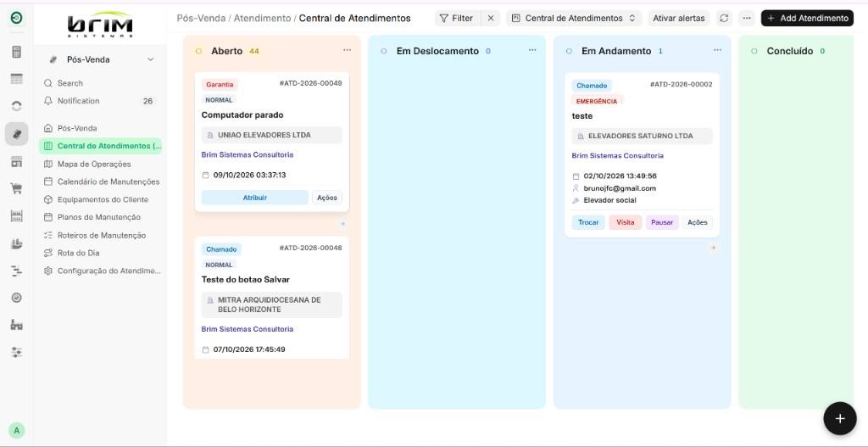Image resolution: width=868 pixels, height=447 pixels.
Task: Open the Em Andamento column options menu
Action: 717,50
